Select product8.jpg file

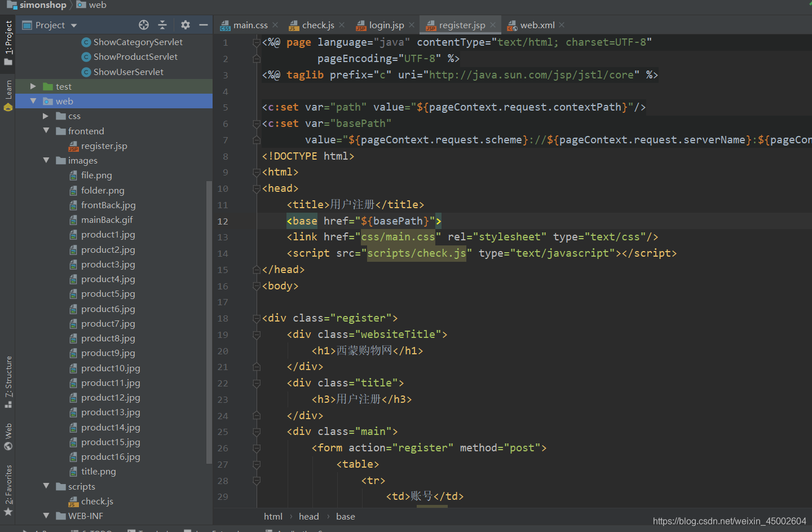108,338
